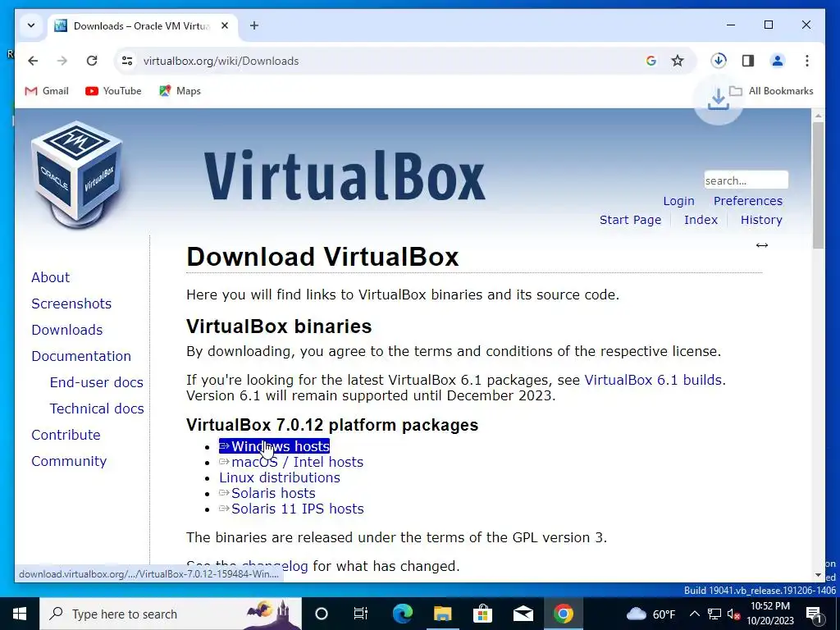Screen dimensions: 840x630
Task: Open Gmail bookmark
Action: tap(47, 91)
